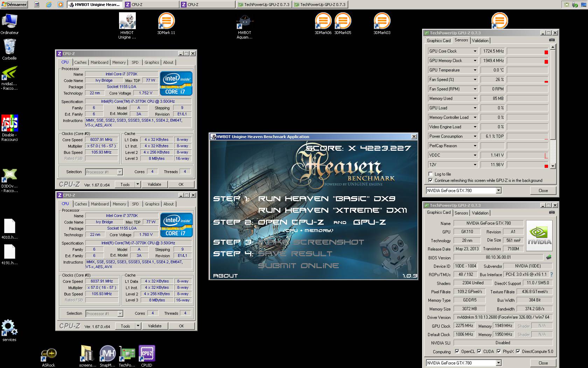Toggle Continue refreshing in background checkbox
This screenshot has height=368, width=588.
(431, 180)
